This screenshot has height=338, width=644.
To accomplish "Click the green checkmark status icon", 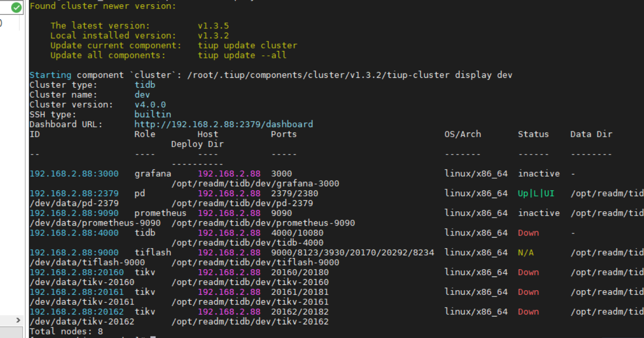I will pyautogui.click(x=16, y=7).
